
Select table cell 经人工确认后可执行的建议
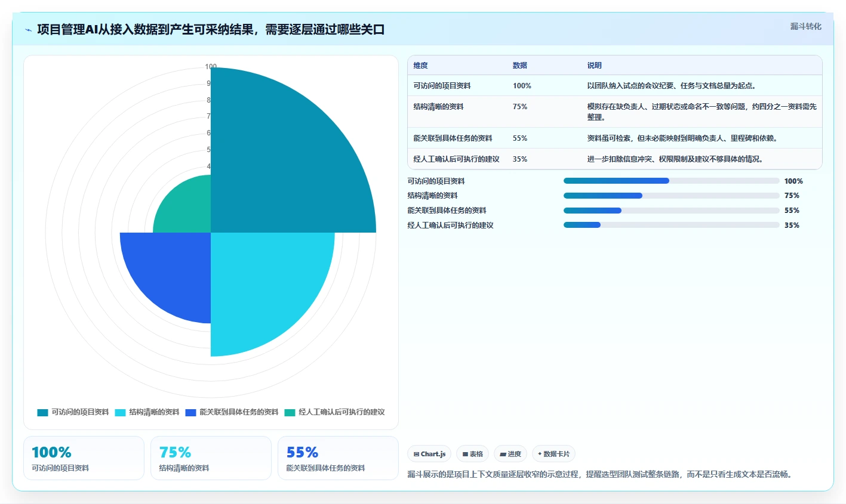click(456, 159)
